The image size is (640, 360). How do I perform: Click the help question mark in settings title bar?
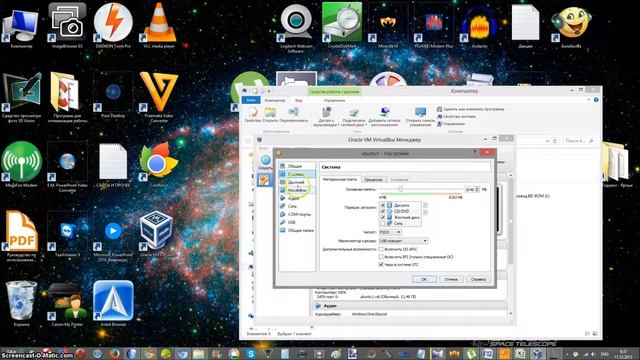(475, 153)
